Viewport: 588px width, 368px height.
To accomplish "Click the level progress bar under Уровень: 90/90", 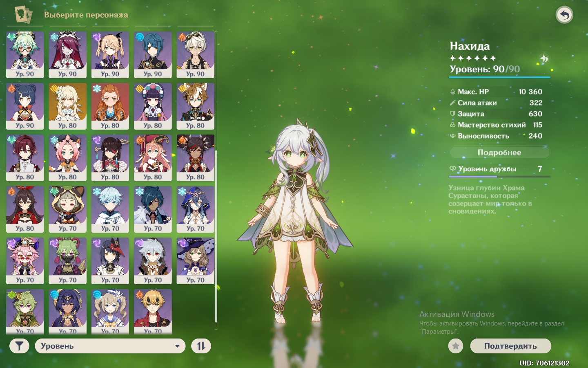I will click(x=499, y=77).
